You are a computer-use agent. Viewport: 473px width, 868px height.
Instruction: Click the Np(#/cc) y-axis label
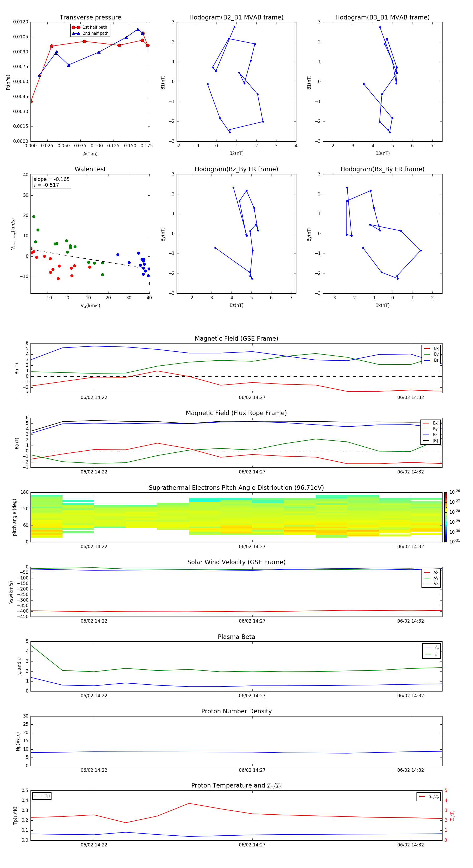pos(18,741)
